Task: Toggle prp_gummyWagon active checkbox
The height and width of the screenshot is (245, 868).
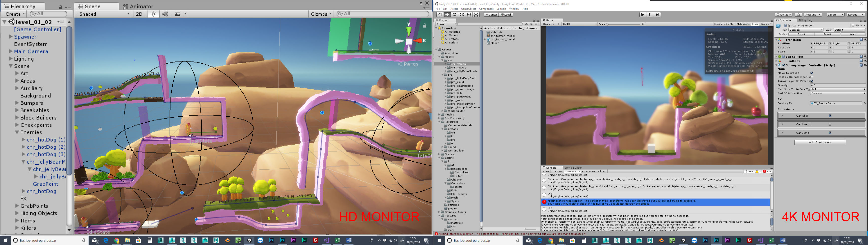Action: [786, 25]
